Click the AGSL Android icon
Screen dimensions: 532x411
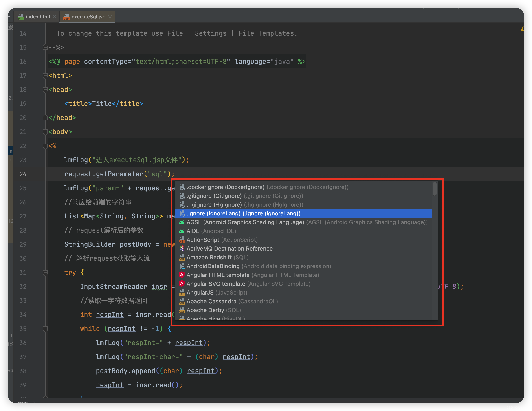pos(182,222)
